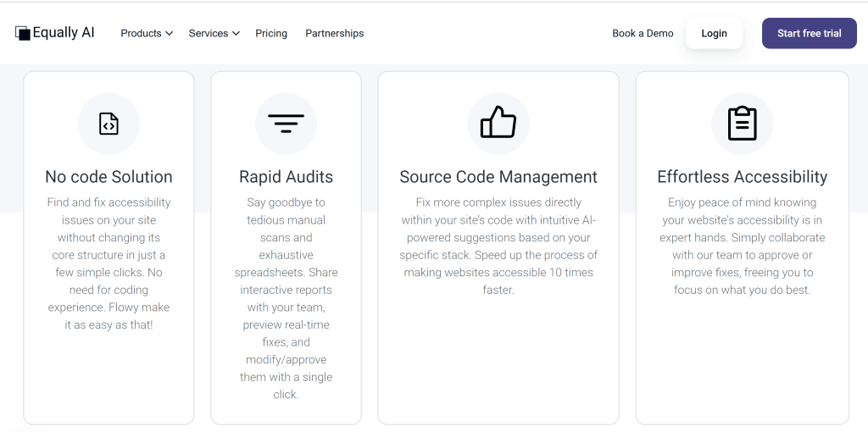868x432 pixels.
Task: Open the Products menu
Action: [x=147, y=33]
